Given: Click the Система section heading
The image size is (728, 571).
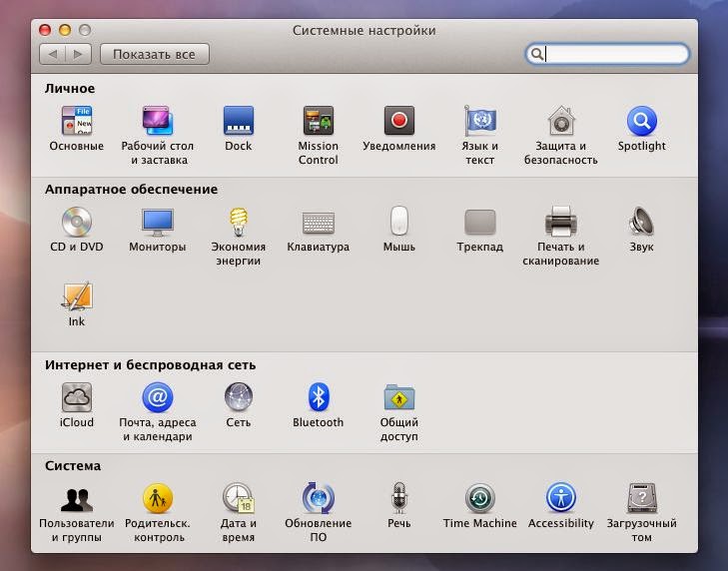Looking at the screenshot, I should point(73,465).
